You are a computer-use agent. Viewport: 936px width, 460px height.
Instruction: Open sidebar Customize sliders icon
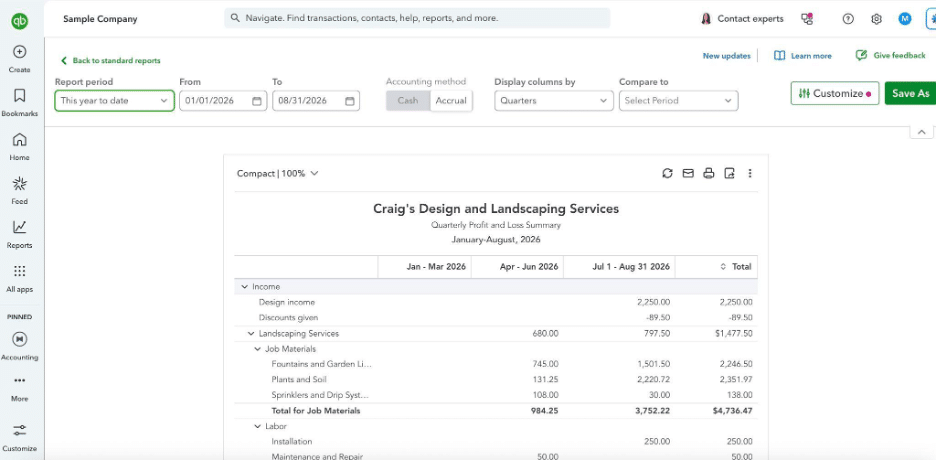click(x=19, y=430)
